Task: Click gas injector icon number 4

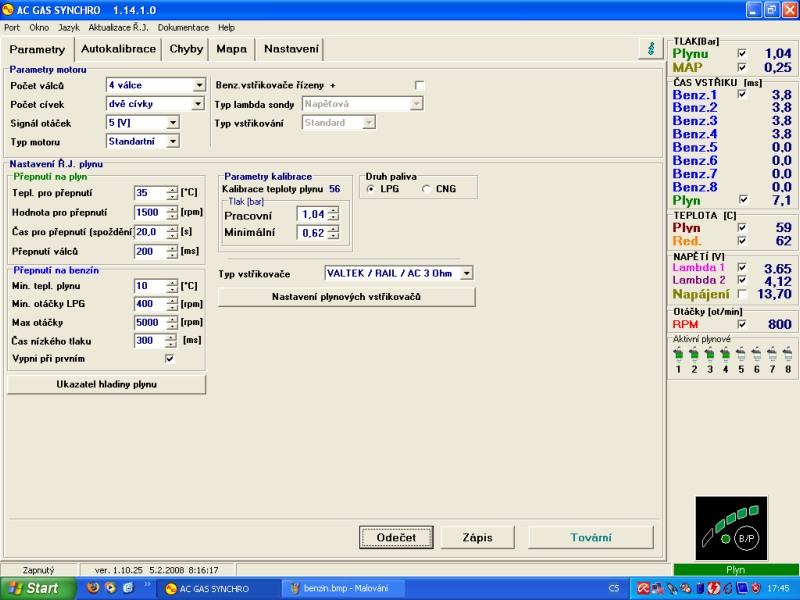Action: point(725,353)
